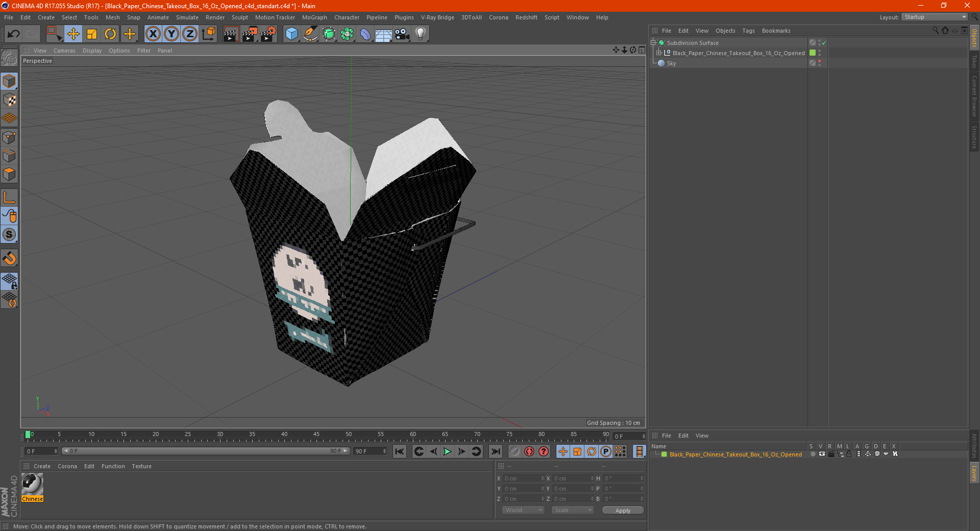The width and height of the screenshot is (980, 531).
Task: Toggle Enable Snap icon
Action: [10, 258]
